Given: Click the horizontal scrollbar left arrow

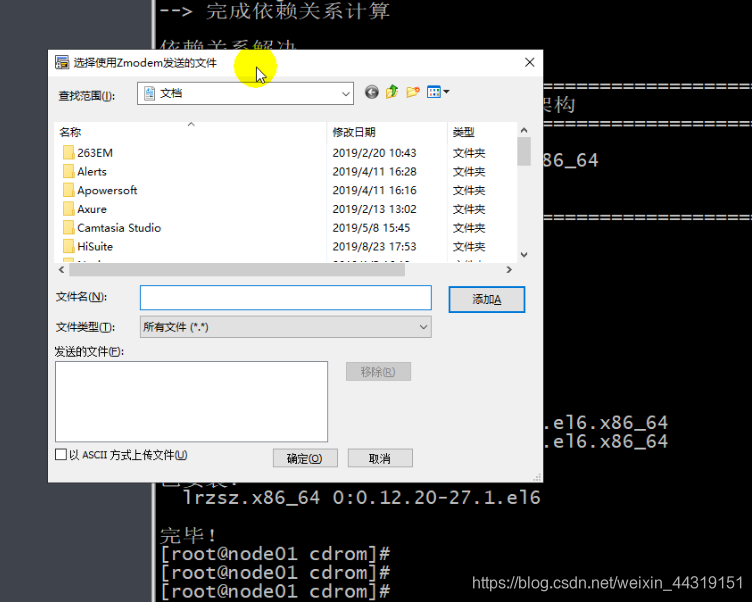Looking at the screenshot, I should [61, 270].
